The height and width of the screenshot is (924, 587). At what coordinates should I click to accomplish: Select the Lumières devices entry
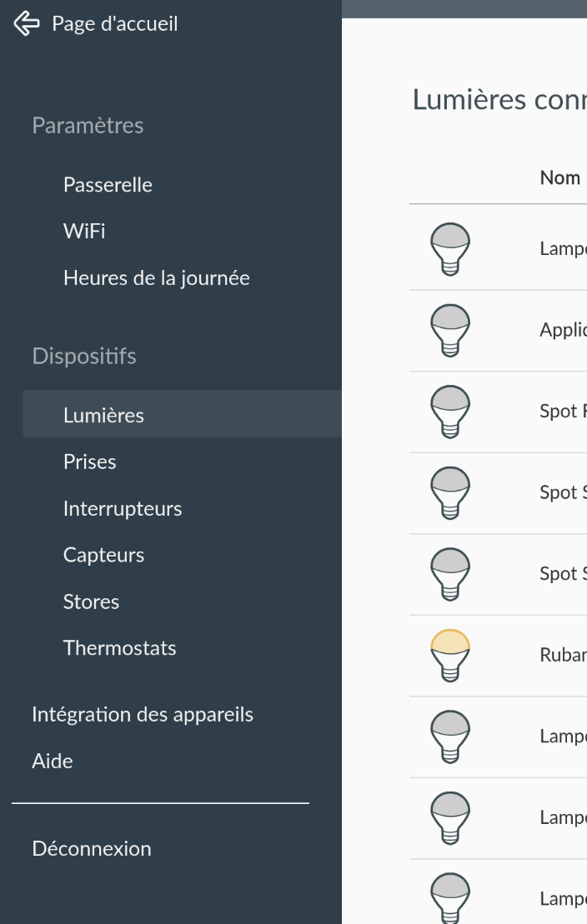[x=183, y=413]
